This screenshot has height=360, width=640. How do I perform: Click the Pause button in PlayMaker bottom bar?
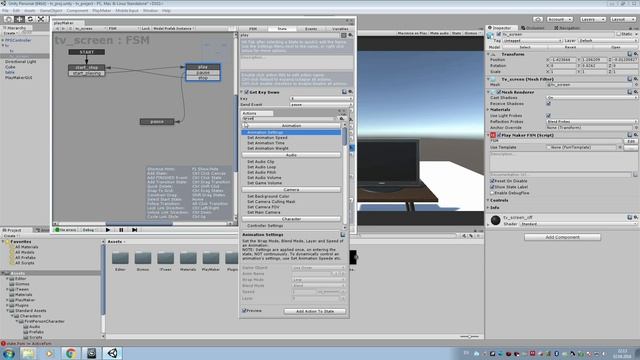(x=121, y=230)
